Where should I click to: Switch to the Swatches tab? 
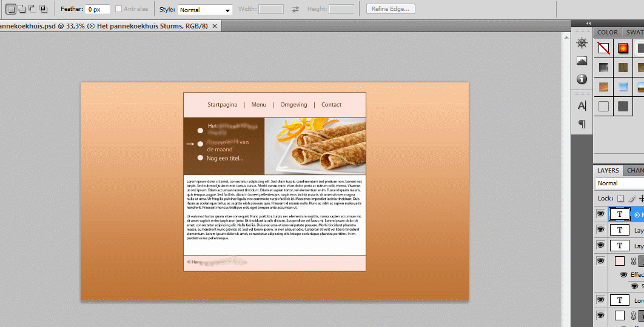[634, 32]
